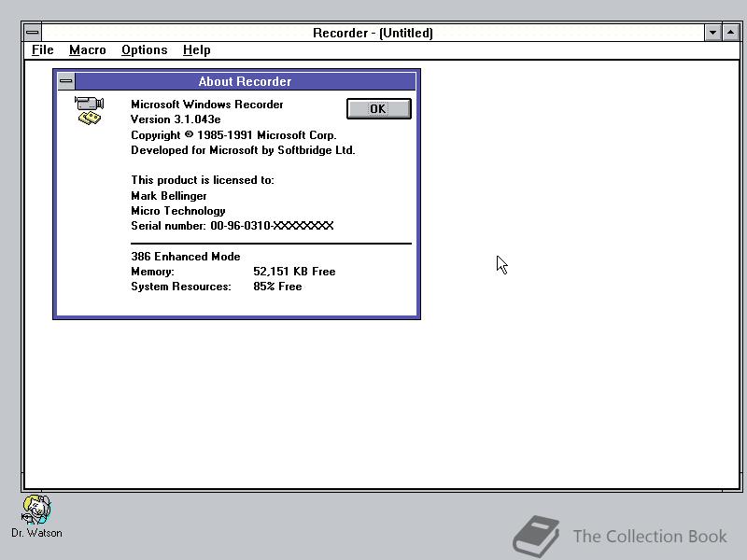Open the Help menu

point(196,50)
